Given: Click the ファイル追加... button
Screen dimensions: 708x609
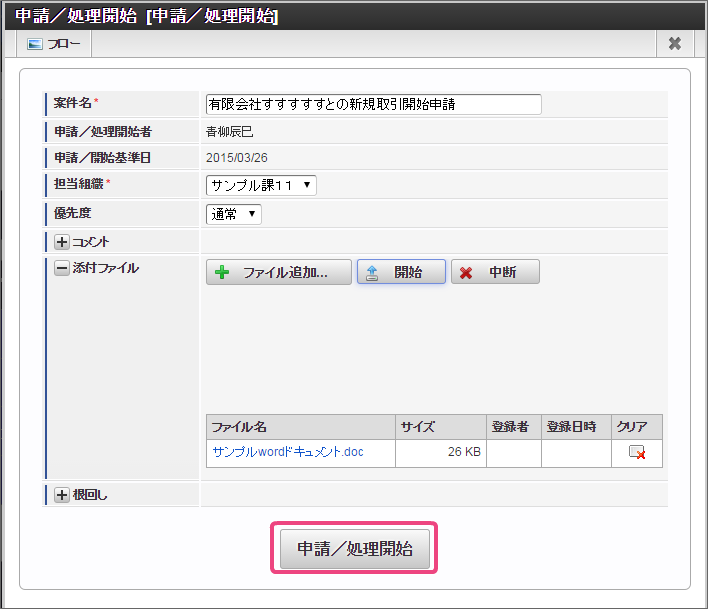Looking at the screenshot, I should tap(279, 272).
